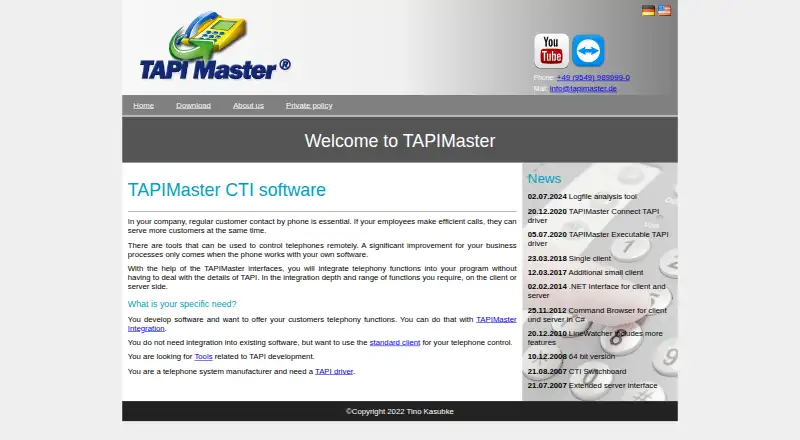Click the What is your specific need? subheading
The width and height of the screenshot is (800, 440).
click(x=182, y=304)
